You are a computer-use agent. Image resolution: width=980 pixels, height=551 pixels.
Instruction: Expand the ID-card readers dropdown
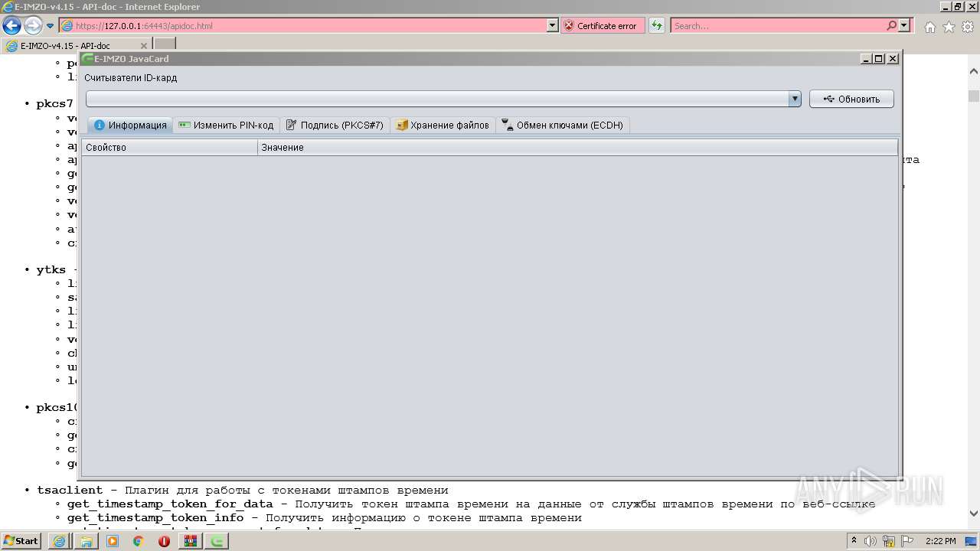click(795, 99)
